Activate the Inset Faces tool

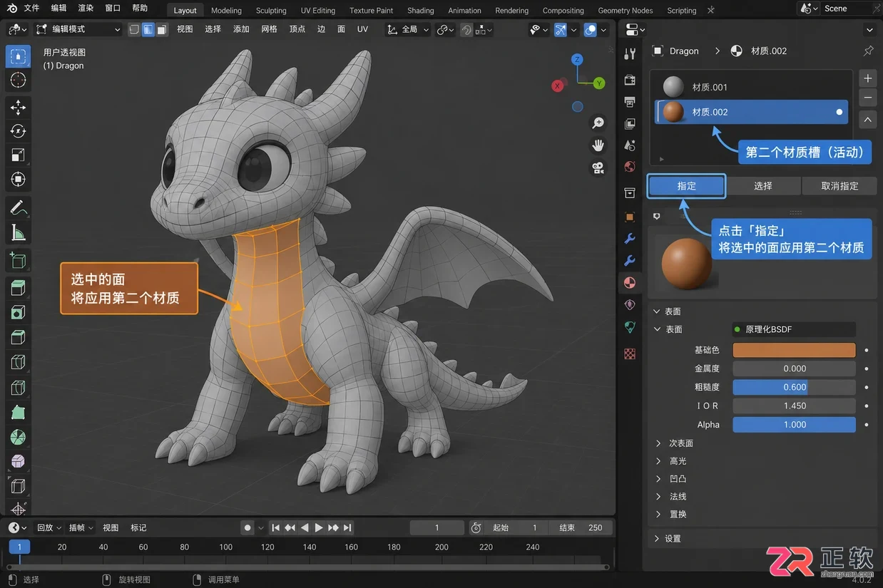[18, 312]
